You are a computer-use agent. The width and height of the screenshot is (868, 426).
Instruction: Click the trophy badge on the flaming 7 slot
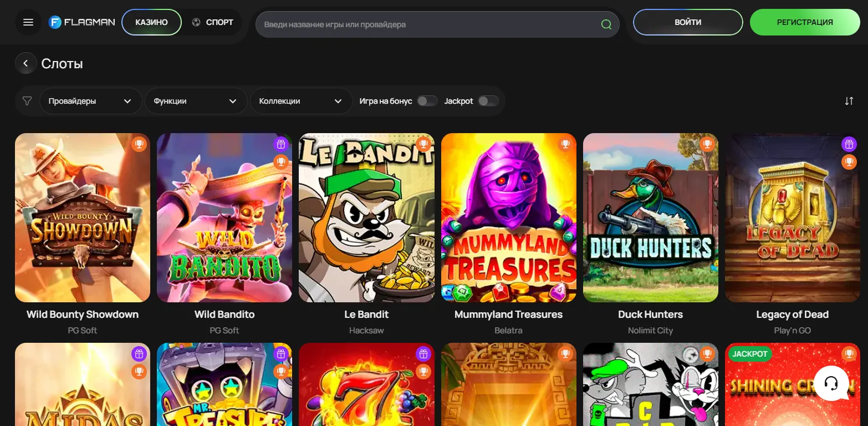tap(423, 372)
